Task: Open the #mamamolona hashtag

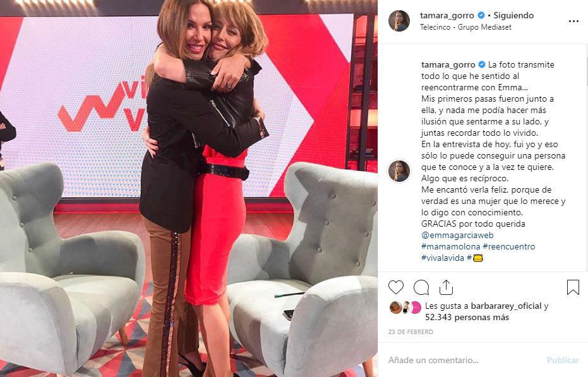Action: (450, 246)
